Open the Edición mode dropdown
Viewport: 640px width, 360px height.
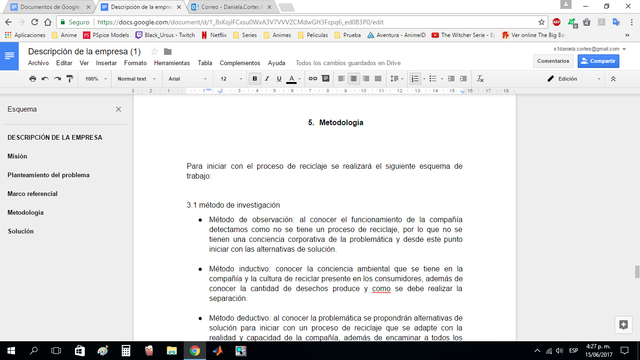pyautogui.click(x=573, y=79)
